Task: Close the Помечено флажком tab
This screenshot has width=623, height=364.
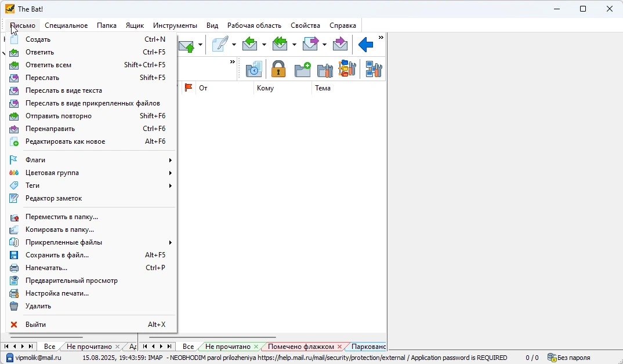Action: (340, 347)
